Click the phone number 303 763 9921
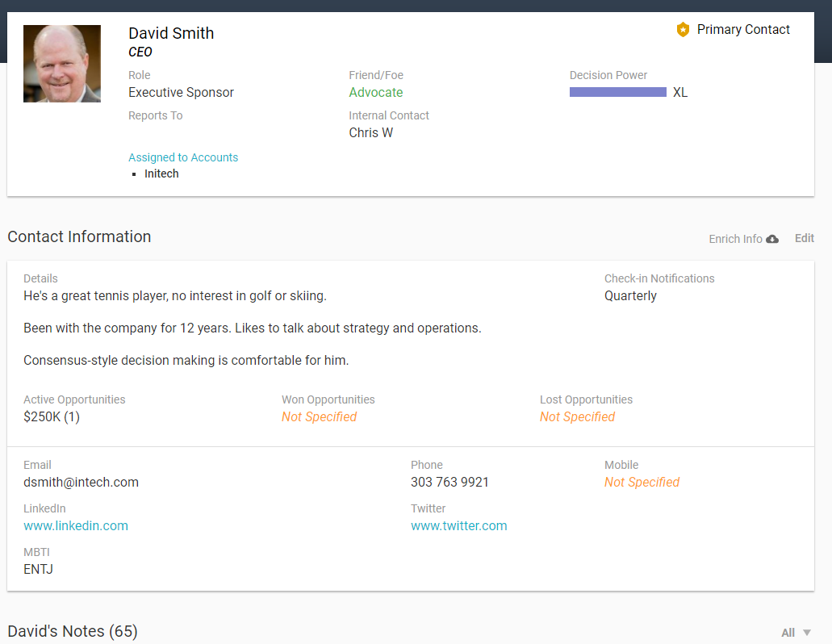Viewport: 832px width, 644px height. tap(449, 482)
